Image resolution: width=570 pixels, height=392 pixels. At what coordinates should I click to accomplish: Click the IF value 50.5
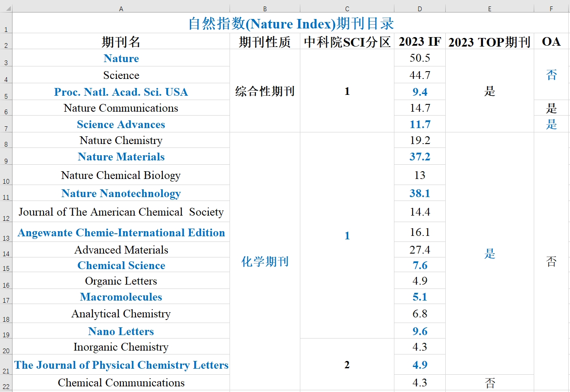pyautogui.click(x=420, y=58)
